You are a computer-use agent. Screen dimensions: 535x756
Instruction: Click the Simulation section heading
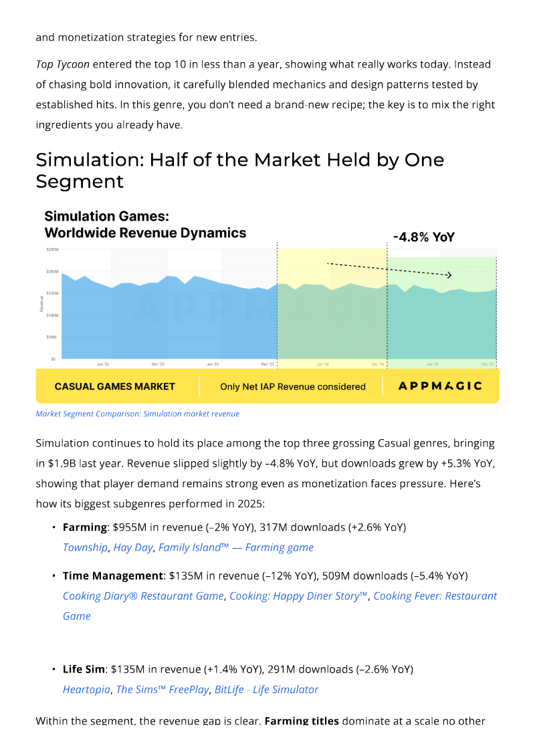(240, 170)
